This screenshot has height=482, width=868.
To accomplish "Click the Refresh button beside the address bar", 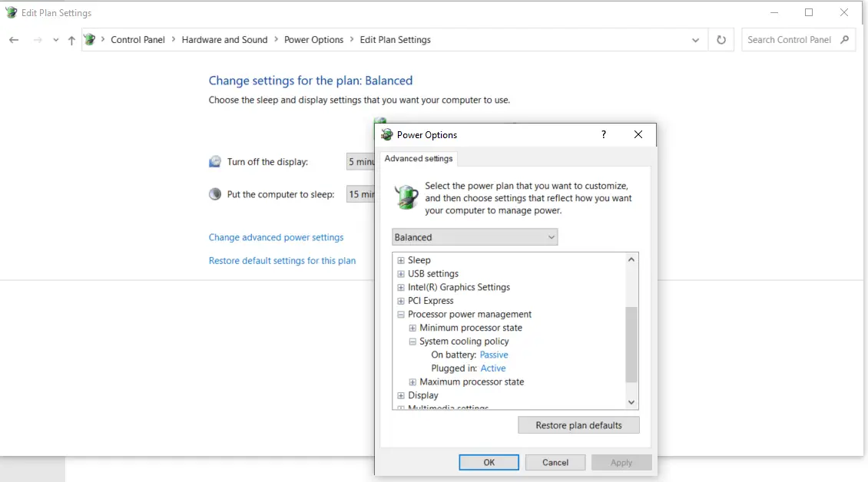I will pyautogui.click(x=721, y=40).
